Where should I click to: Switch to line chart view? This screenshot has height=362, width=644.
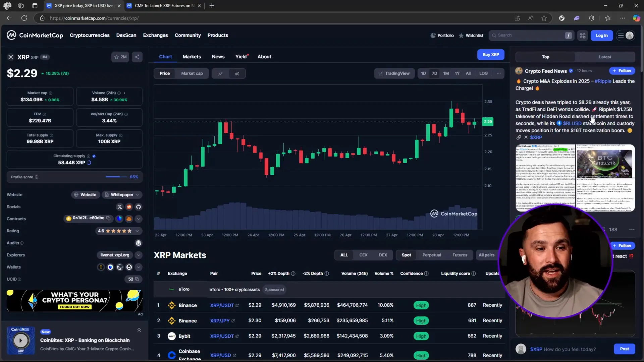point(220,73)
